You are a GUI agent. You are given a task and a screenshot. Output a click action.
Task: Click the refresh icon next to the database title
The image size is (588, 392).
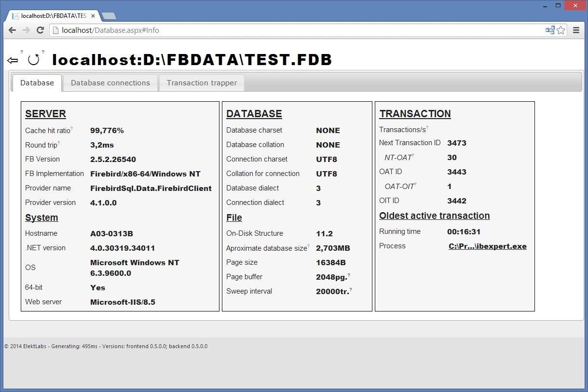click(x=33, y=59)
